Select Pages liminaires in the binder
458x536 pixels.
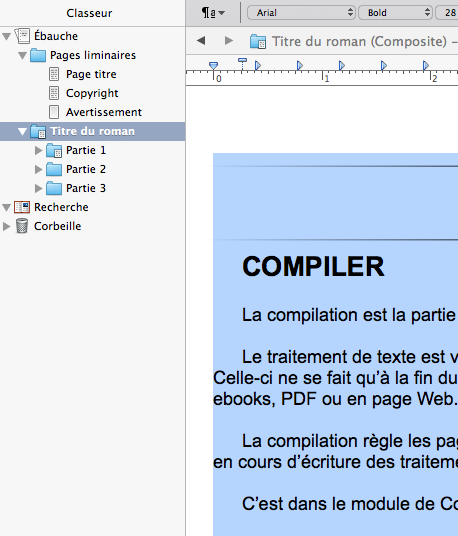pos(93,55)
